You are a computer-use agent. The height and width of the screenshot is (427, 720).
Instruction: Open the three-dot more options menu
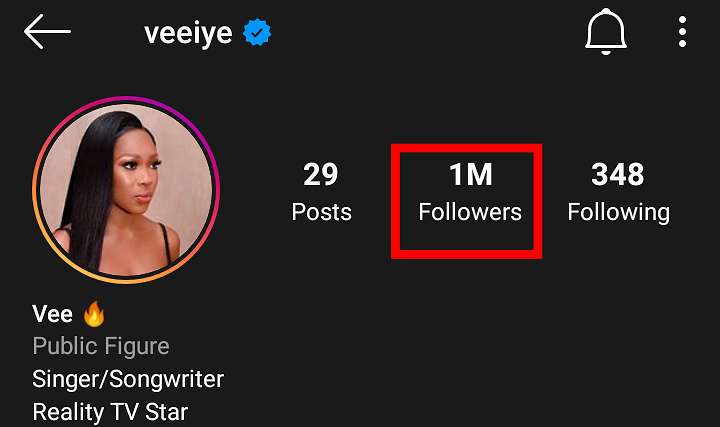click(x=682, y=32)
